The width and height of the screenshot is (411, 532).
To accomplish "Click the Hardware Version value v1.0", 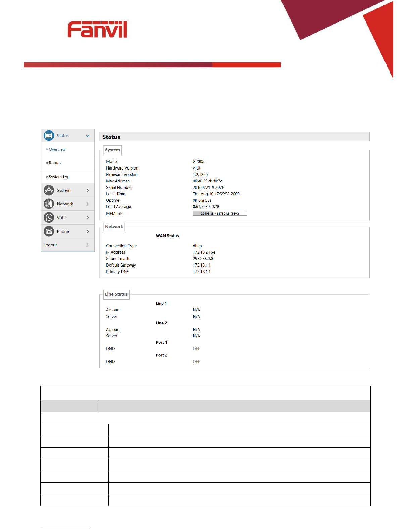I will coord(196,168).
